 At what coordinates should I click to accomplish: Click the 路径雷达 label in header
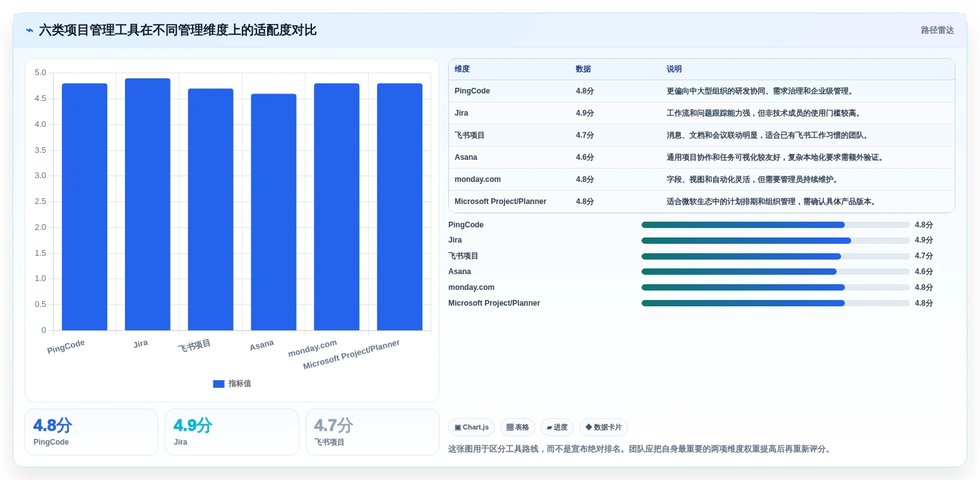[937, 30]
